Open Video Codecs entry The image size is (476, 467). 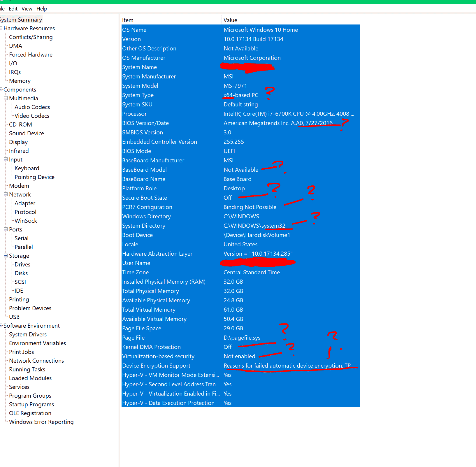[32, 116]
